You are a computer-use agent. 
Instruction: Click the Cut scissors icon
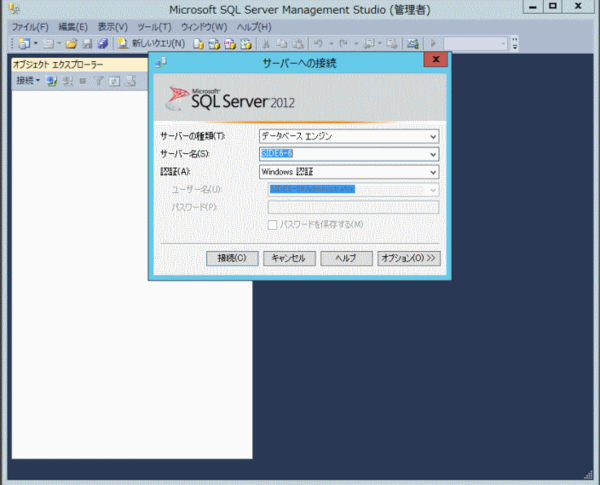click(266, 44)
